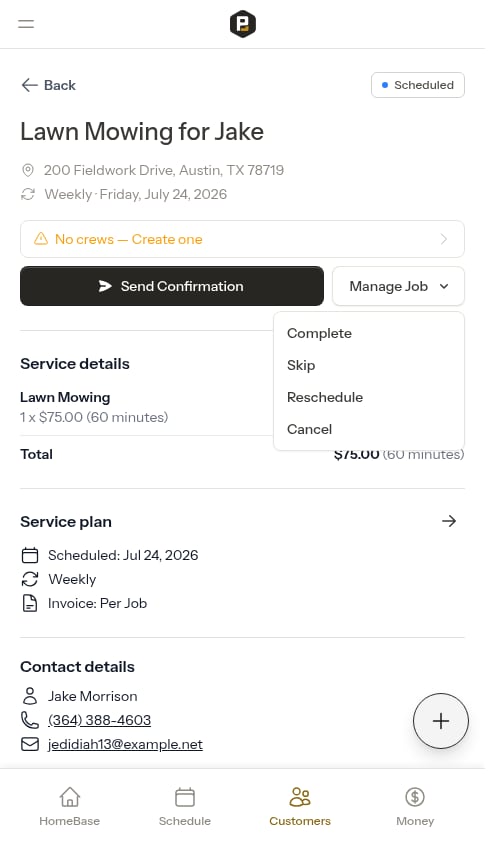Open the Customers tab

300,806
